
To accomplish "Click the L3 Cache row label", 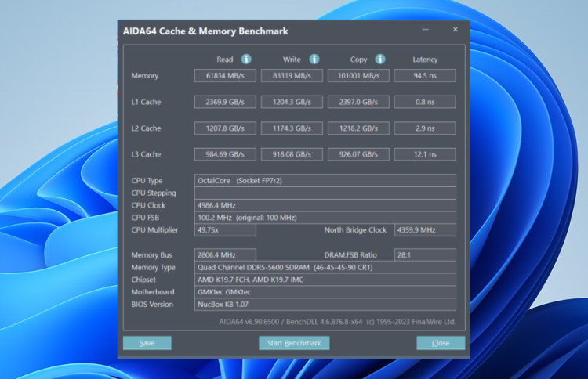I will click(146, 154).
